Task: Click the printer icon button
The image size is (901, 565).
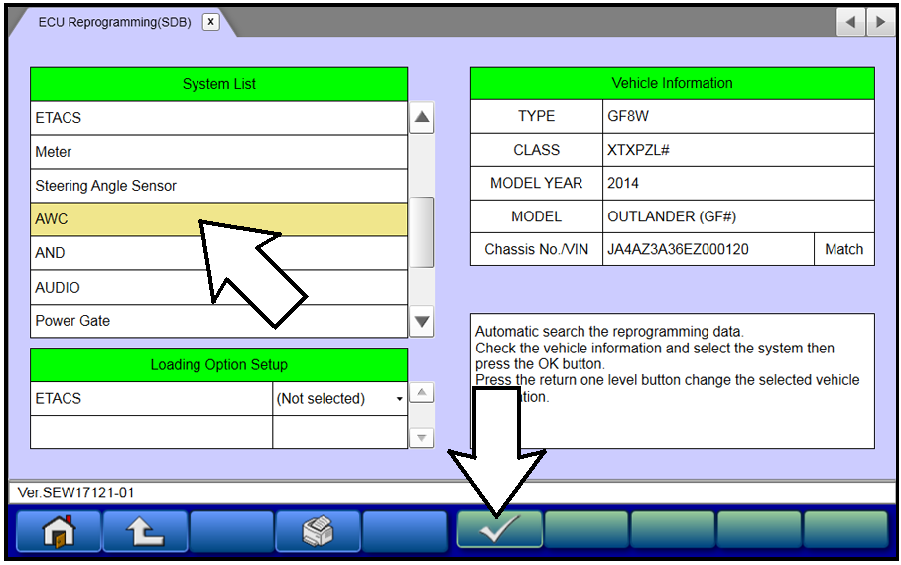Action: 317,530
